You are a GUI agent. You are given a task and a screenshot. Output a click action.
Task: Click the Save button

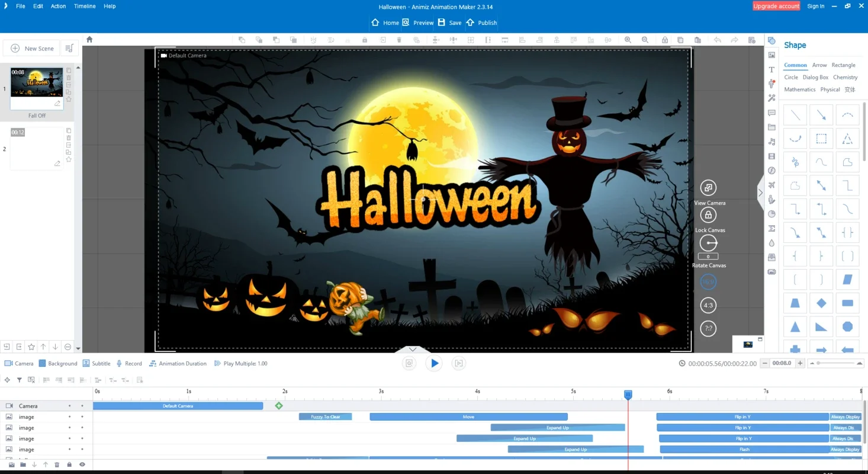449,23
